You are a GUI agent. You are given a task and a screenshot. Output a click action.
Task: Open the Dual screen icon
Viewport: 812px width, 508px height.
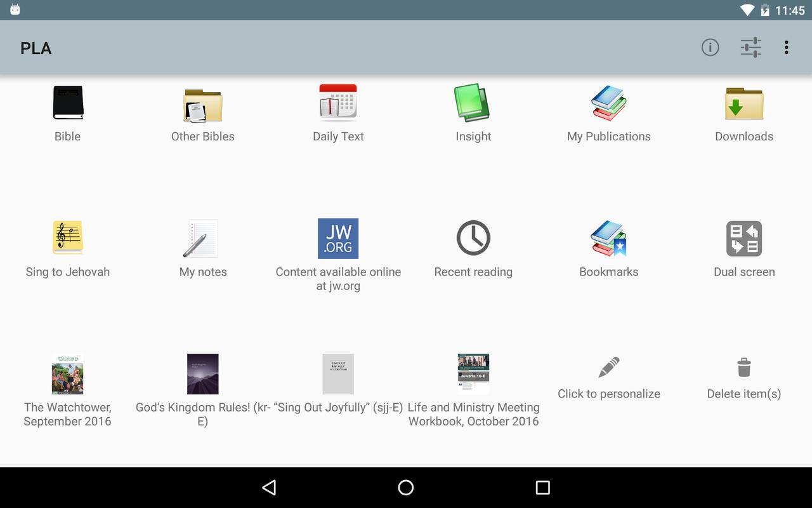click(x=744, y=238)
